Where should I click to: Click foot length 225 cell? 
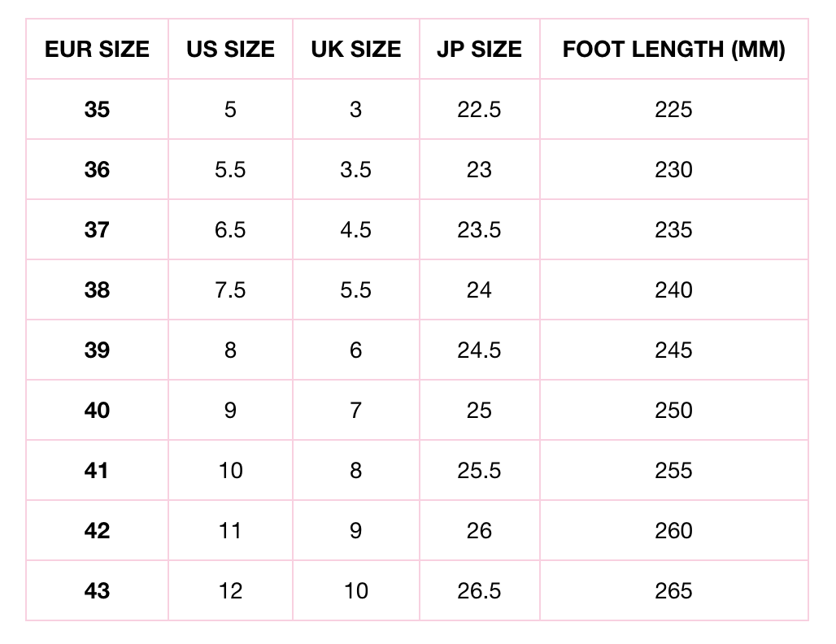(673, 110)
